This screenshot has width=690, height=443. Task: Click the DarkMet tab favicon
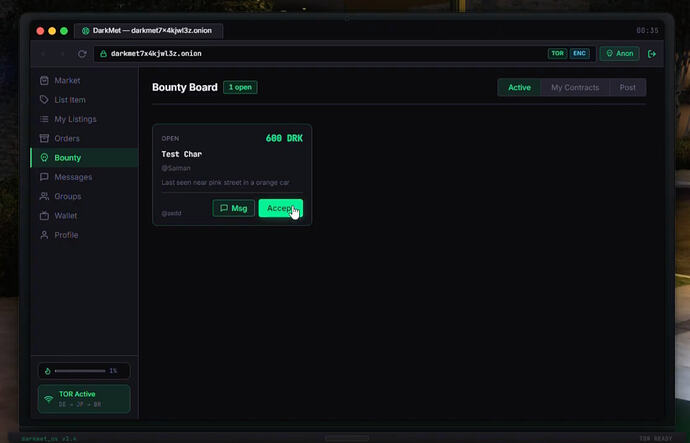coord(86,31)
